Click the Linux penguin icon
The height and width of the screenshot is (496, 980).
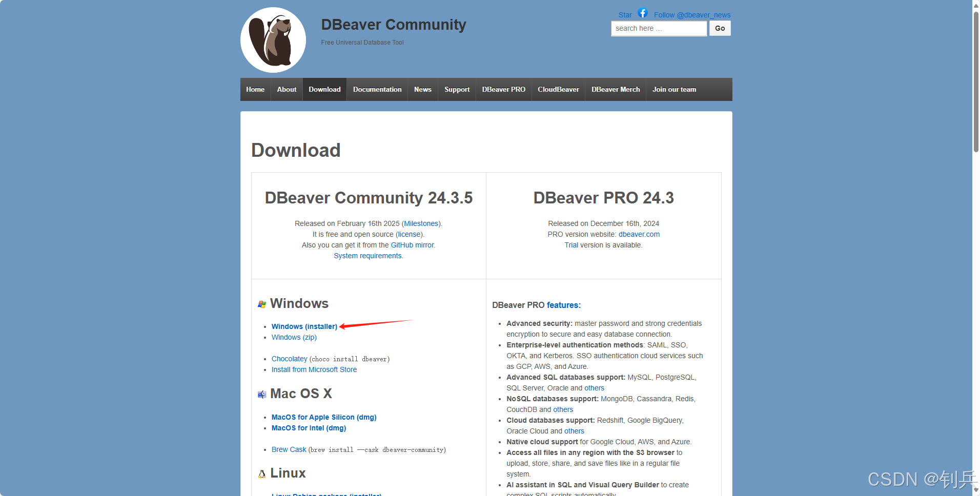tap(262, 474)
